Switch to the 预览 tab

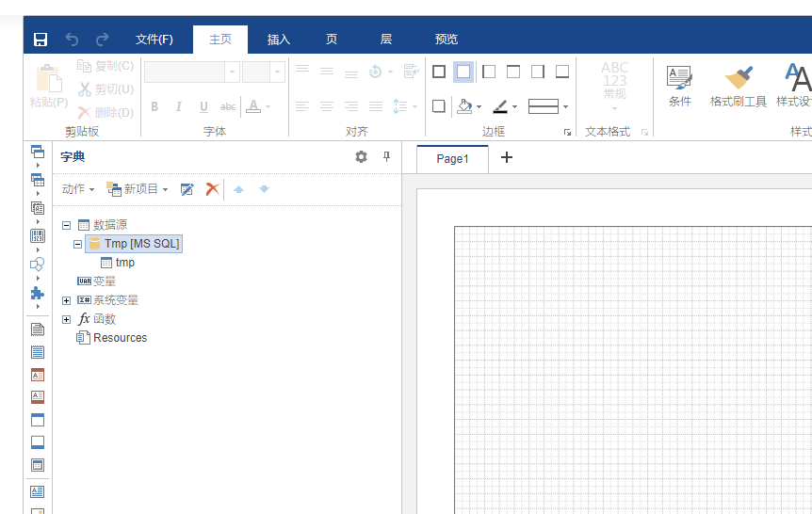(x=447, y=40)
